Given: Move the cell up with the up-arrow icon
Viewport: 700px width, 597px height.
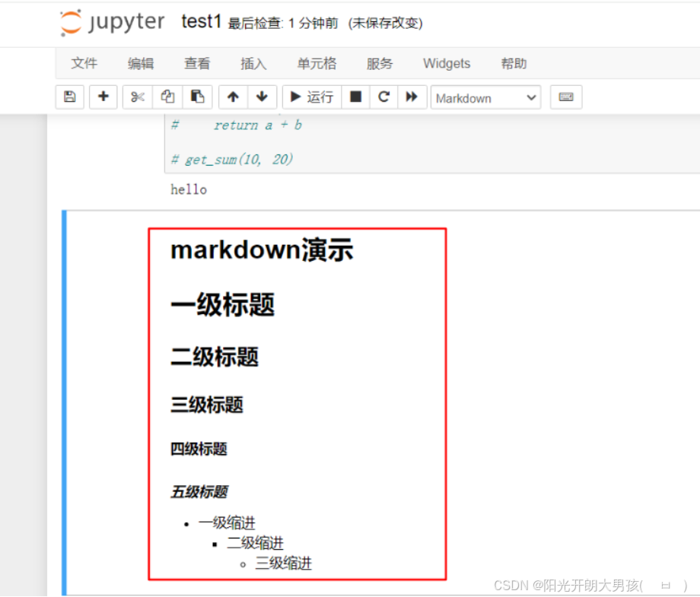Looking at the screenshot, I should pos(233,97).
